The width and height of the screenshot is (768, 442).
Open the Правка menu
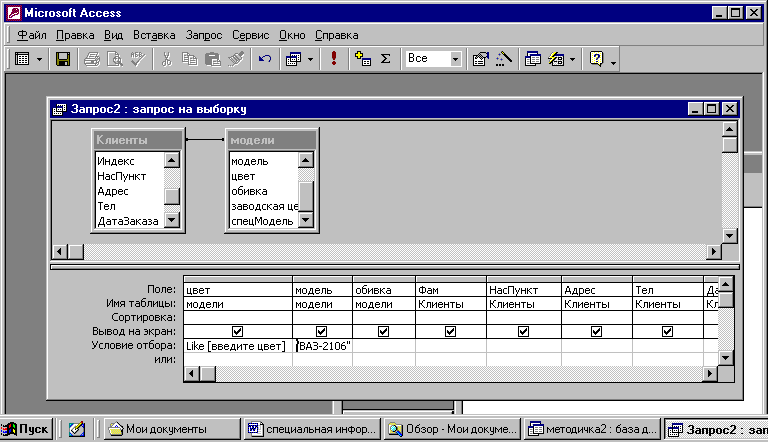point(75,35)
